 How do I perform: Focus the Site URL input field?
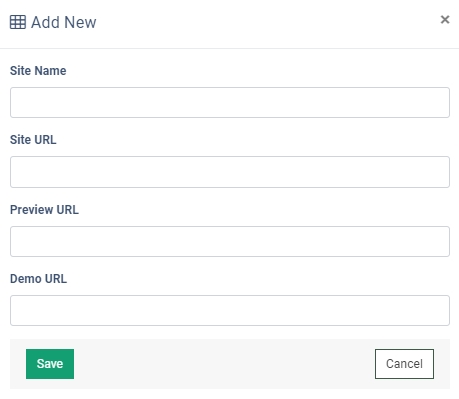coord(230,172)
